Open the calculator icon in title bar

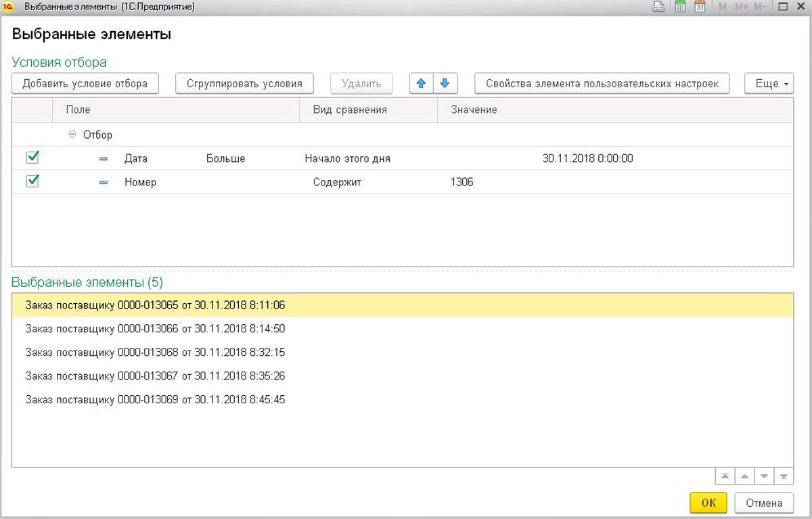681,7
